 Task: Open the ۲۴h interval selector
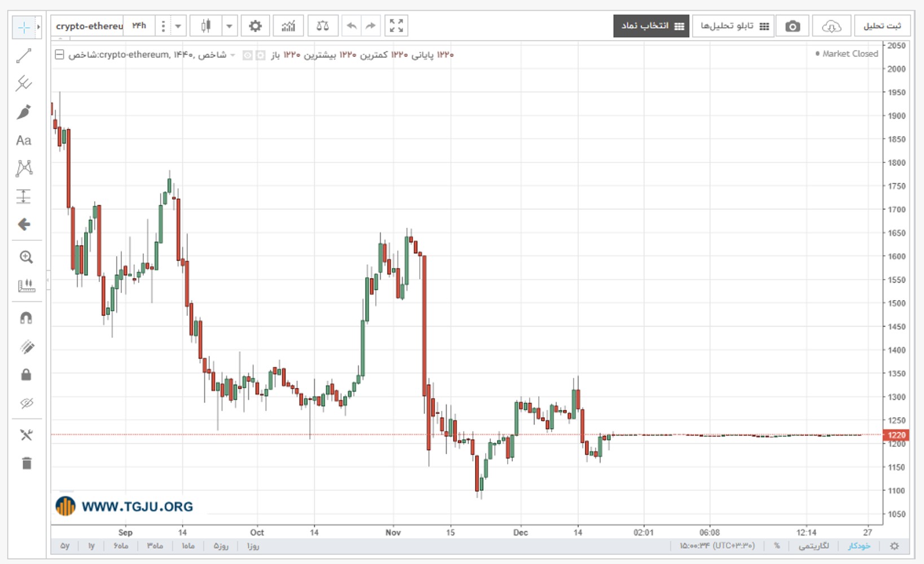pyautogui.click(x=139, y=26)
